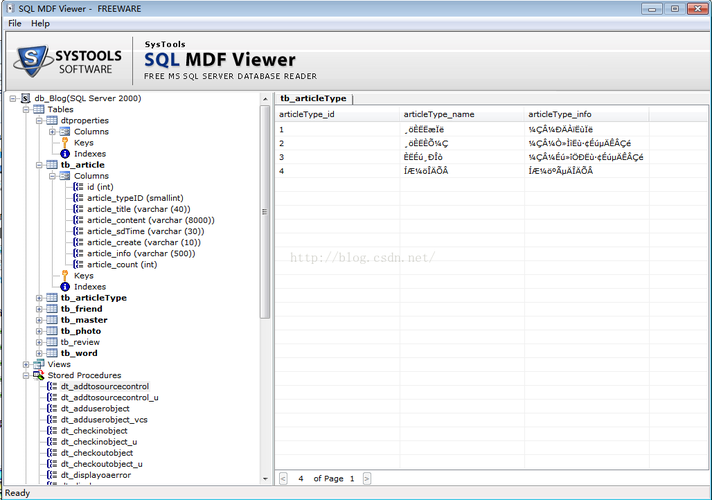Image resolution: width=712 pixels, height=500 pixels.
Task: Collapse the Stored Procedures node
Action: click(x=26, y=376)
